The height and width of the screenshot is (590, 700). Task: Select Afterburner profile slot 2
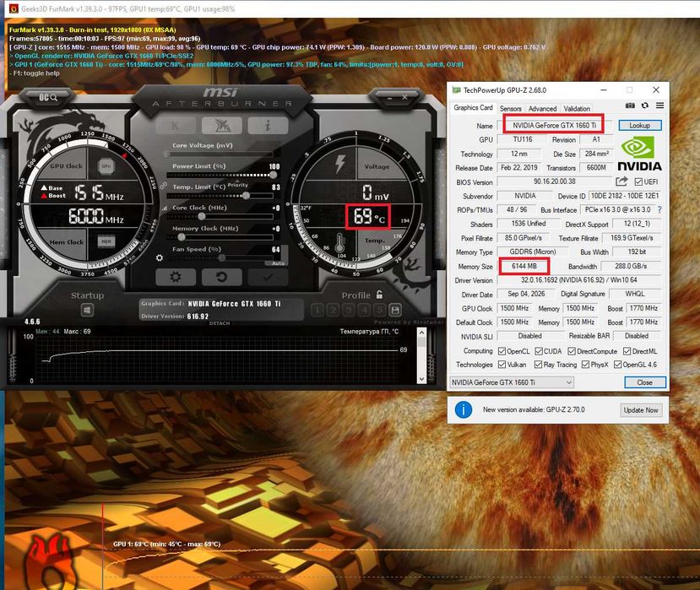click(x=333, y=310)
